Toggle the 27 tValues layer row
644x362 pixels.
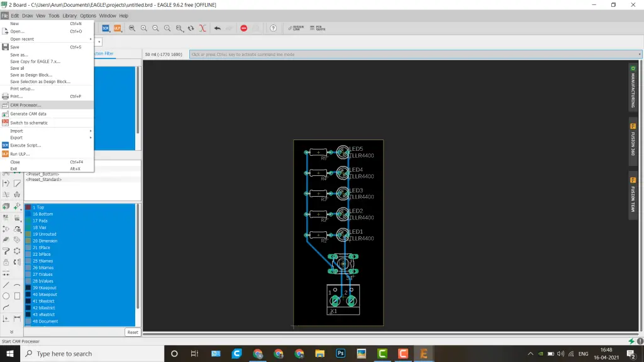80,274
